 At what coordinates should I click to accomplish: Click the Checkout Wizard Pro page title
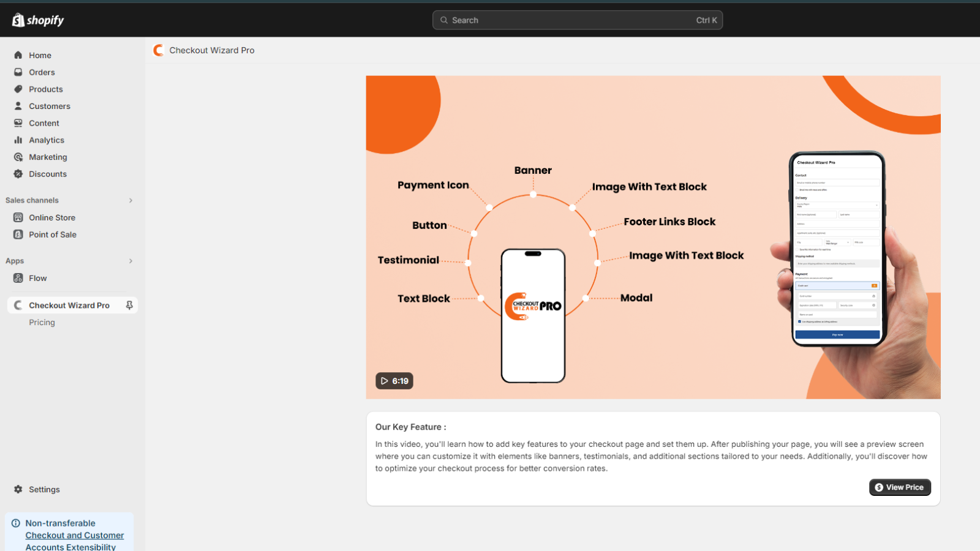212,50
